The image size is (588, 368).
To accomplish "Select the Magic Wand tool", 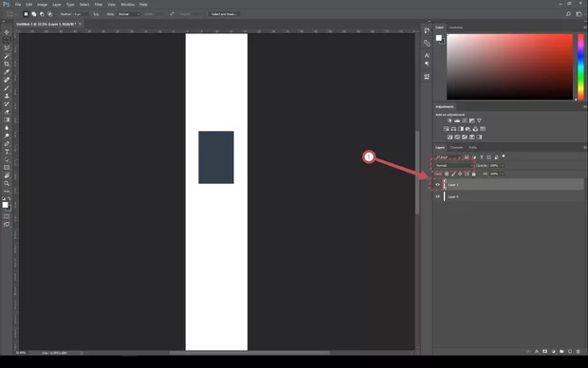I will (7, 56).
